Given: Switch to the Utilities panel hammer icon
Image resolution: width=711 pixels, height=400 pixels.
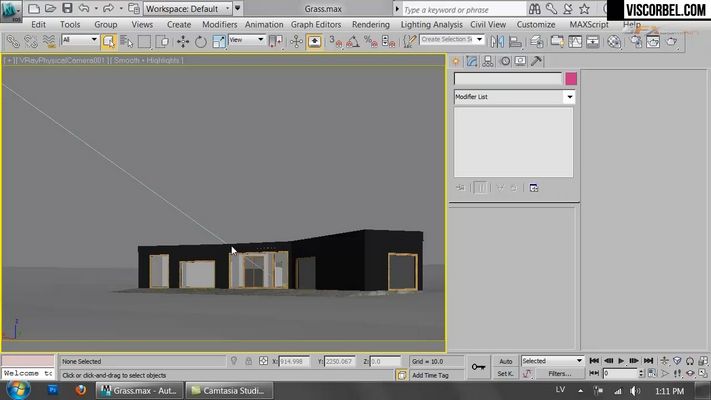Looking at the screenshot, I should pyautogui.click(x=536, y=61).
